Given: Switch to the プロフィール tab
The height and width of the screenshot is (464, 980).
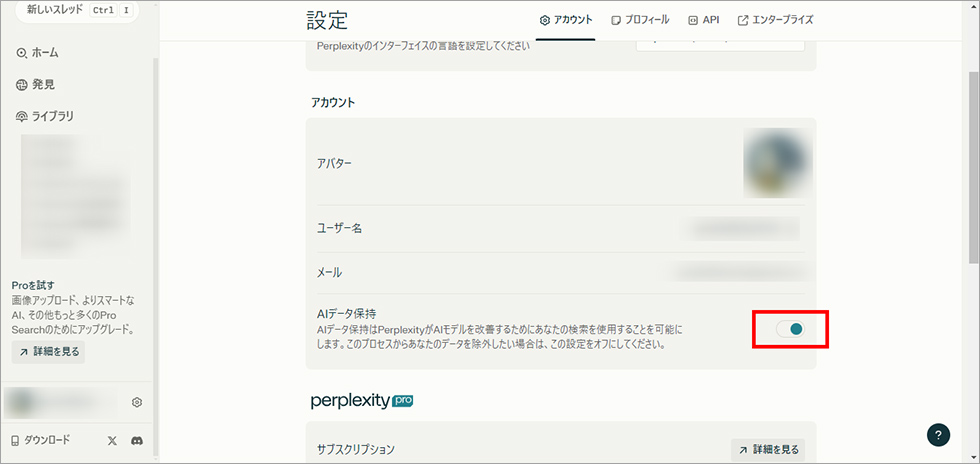Looking at the screenshot, I should (x=640, y=20).
